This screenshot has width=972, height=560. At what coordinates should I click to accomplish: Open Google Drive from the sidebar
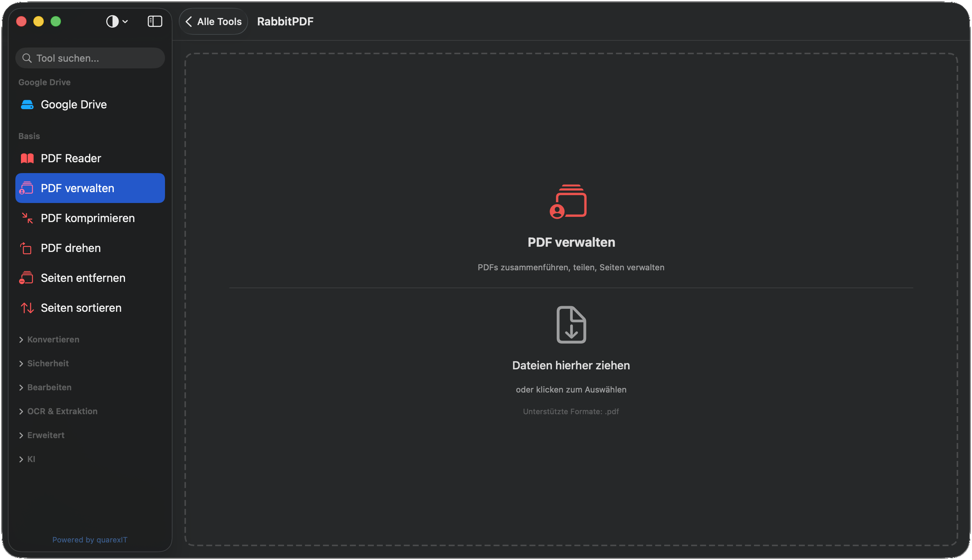[90, 105]
